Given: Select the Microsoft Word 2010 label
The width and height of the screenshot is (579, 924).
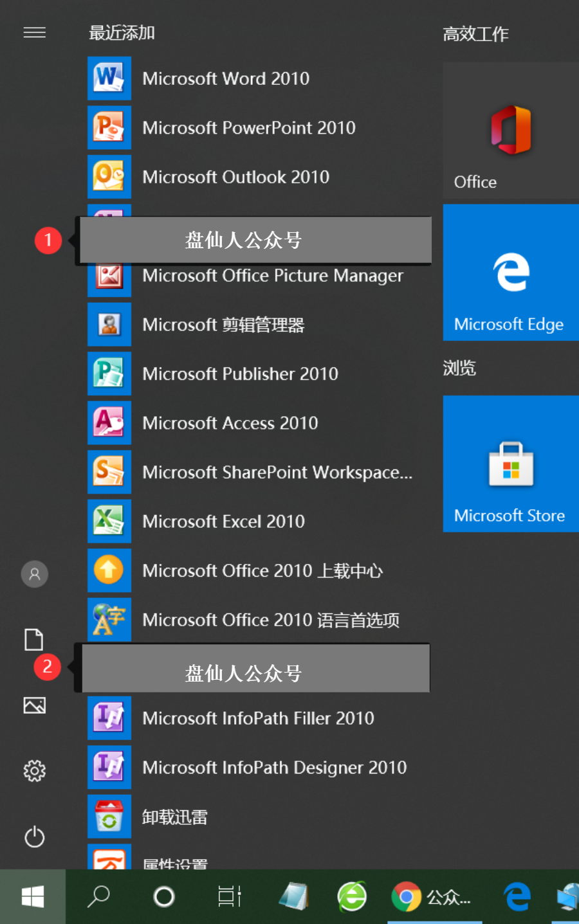Looking at the screenshot, I should click(x=226, y=78).
